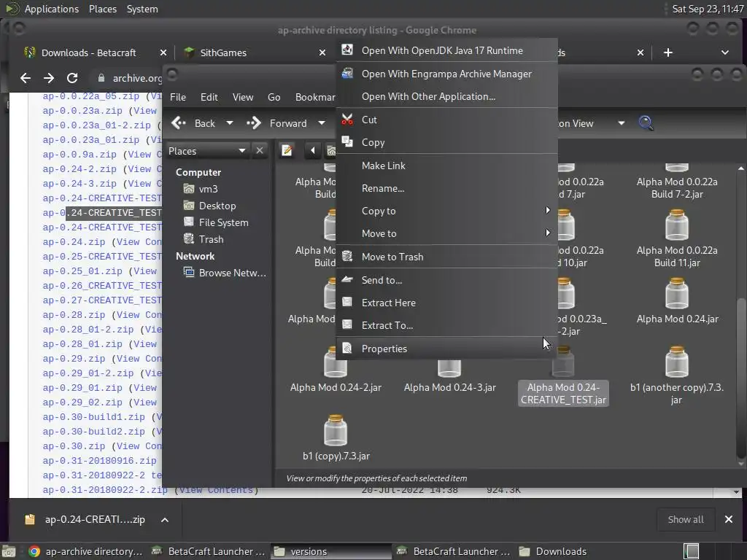
Task: Reload the page in Chrome
Action: point(72,78)
